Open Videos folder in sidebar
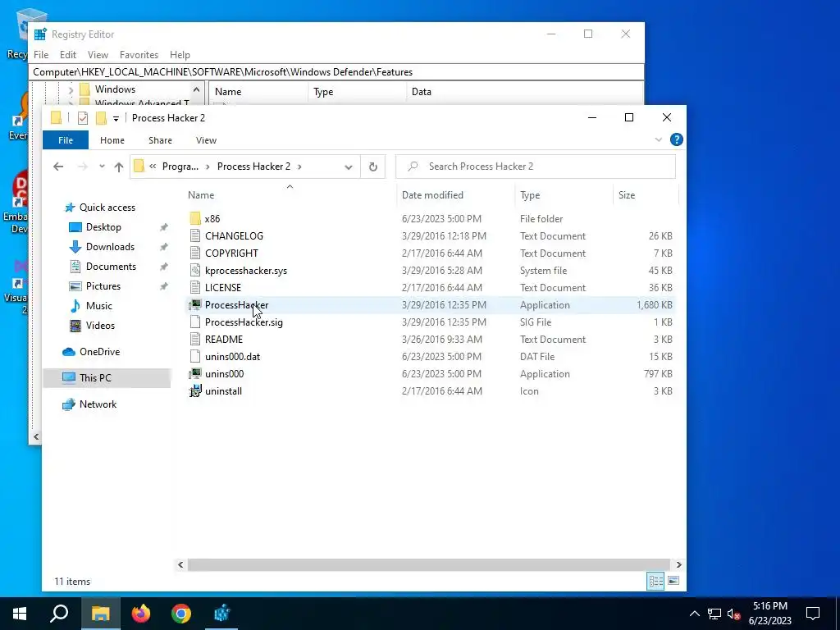Screen dimensions: 840x630 (100, 326)
